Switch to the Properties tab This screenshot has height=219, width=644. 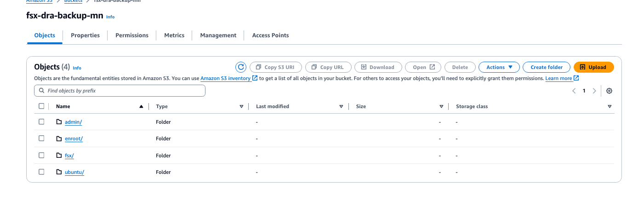(x=85, y=35)
